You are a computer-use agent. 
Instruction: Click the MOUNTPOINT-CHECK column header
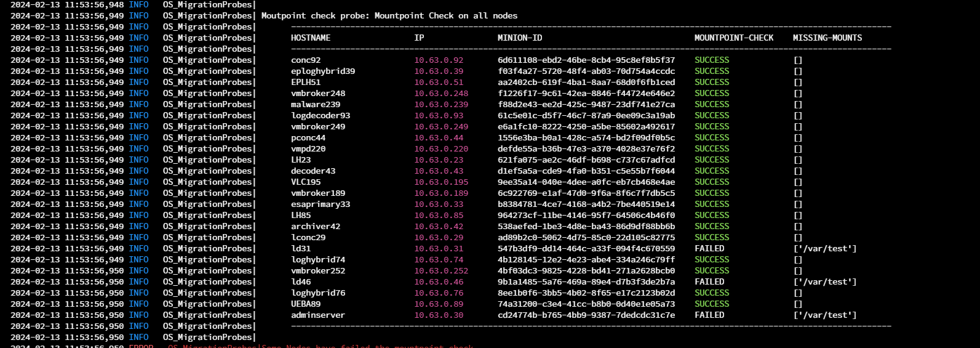pyautogui.click(x=734, y=38)
